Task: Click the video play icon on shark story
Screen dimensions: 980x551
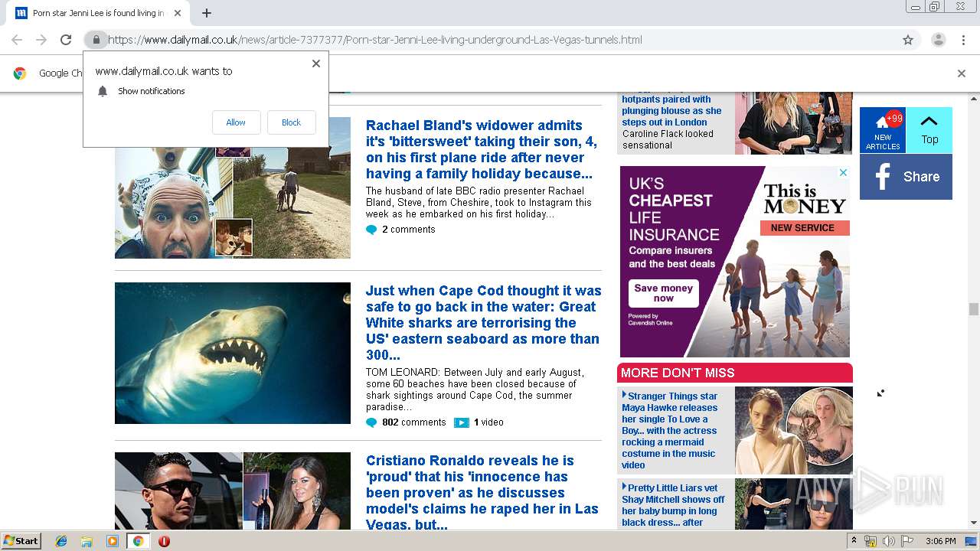Action: click(x=461, y=422)
